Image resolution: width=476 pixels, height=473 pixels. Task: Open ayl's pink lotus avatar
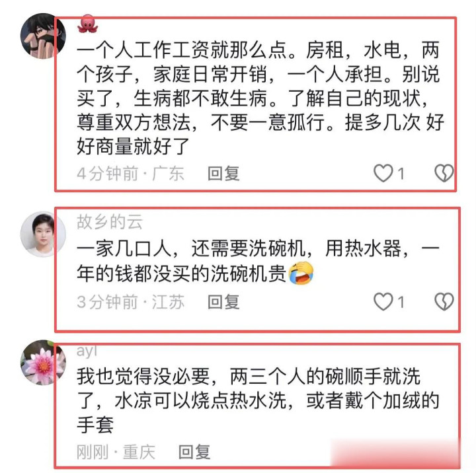(43, 363)
